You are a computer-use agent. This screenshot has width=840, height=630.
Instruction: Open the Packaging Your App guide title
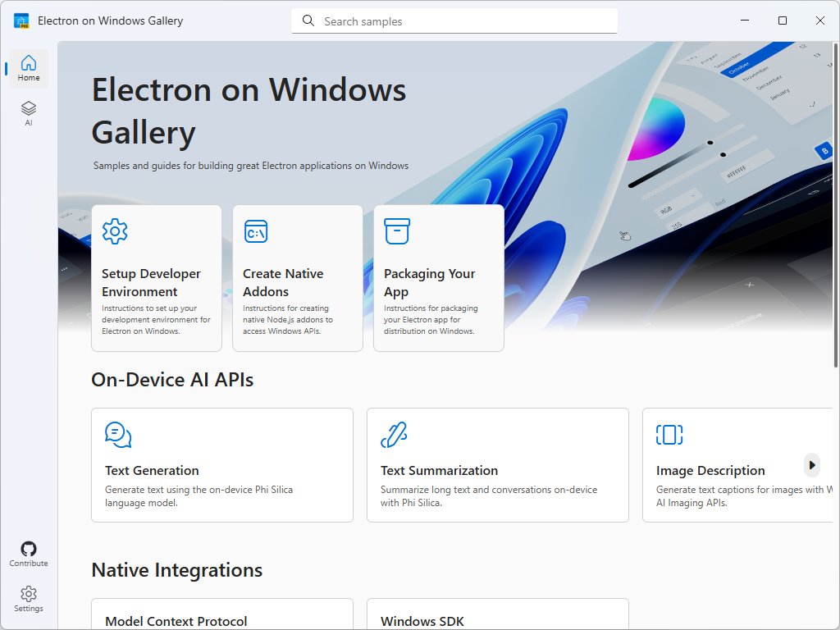(429, 282)
